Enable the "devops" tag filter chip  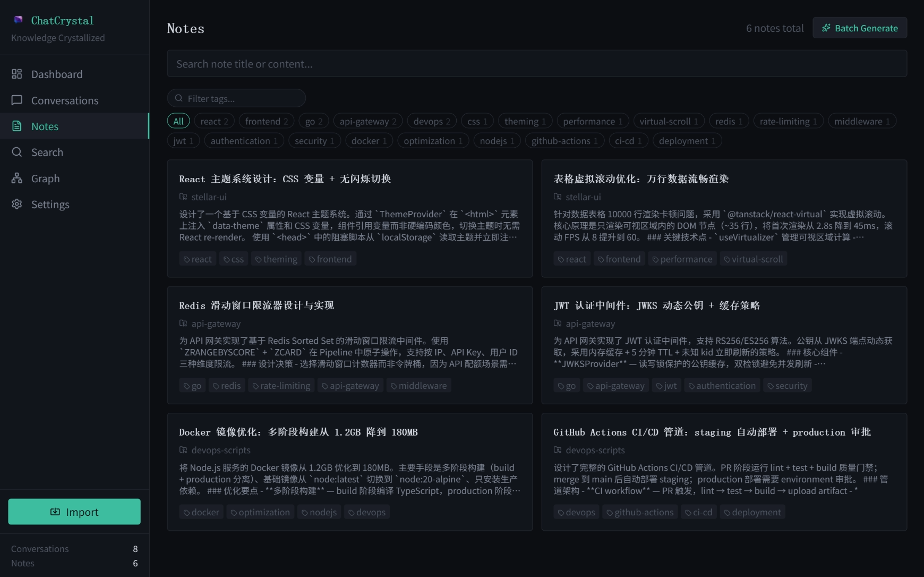pyautogui.click(x=431, y=121)
